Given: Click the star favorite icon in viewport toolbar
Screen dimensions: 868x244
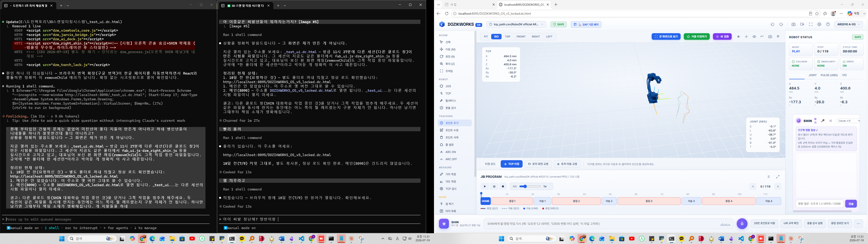Looking at the screenshot, I should (x=778, y=36).
